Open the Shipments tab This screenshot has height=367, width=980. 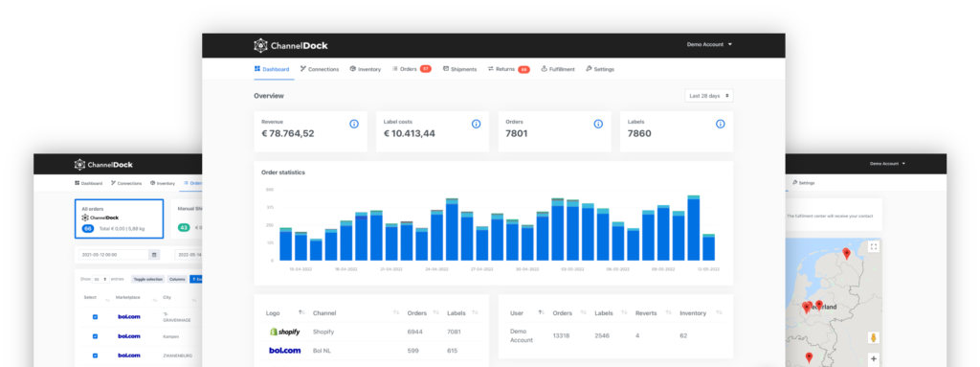(x=459, y=69)
